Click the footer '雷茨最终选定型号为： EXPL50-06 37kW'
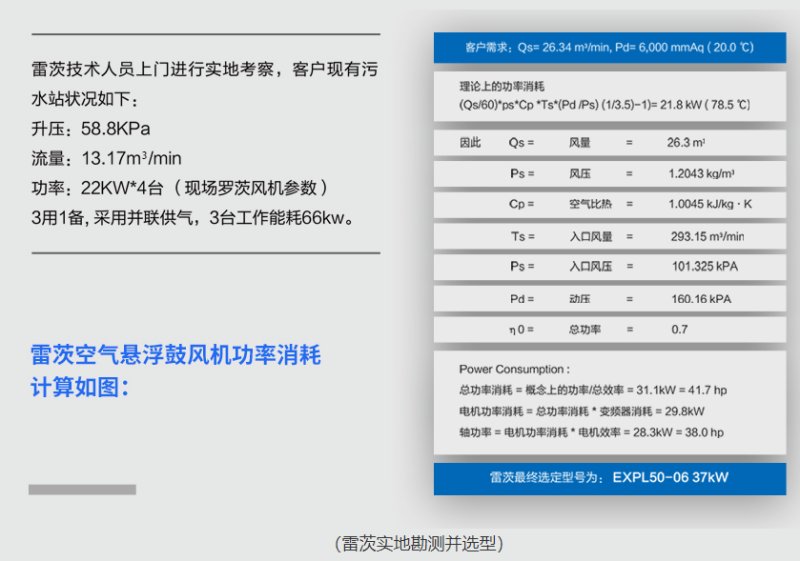 (609, 477)
